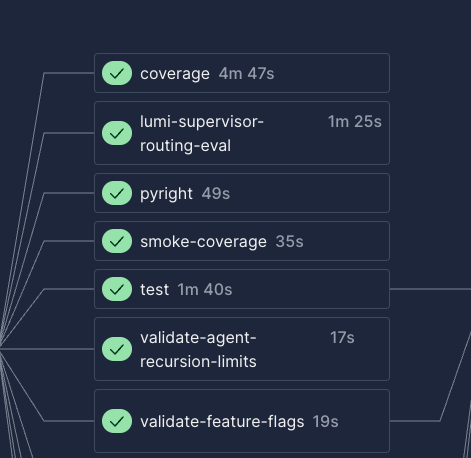
Task: Click the green checkmark icon for coverage
Action: click(117, 73)
